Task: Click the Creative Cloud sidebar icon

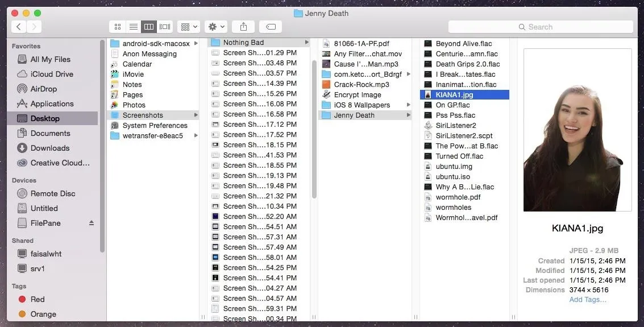Action: (x=22, y=163)
